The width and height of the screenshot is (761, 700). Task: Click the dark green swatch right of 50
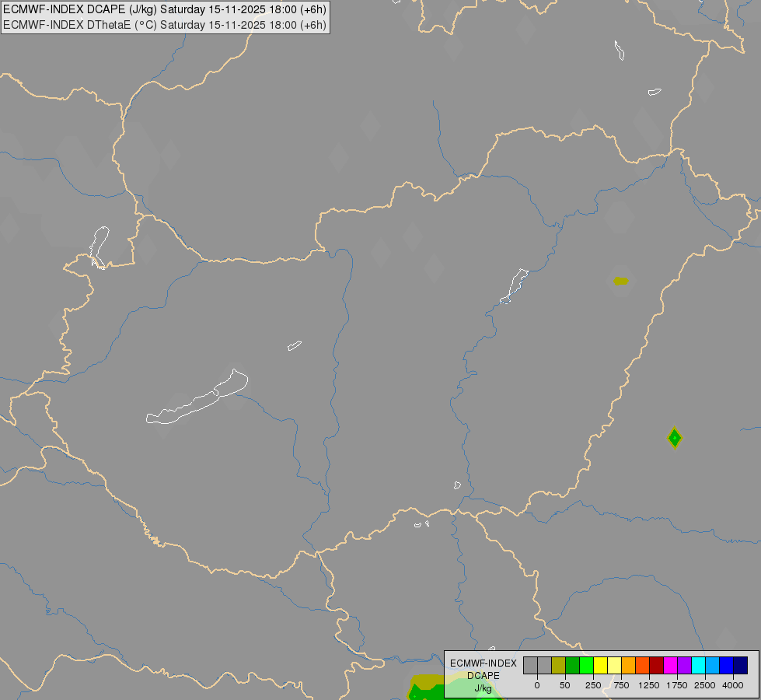tap(572, 666)
